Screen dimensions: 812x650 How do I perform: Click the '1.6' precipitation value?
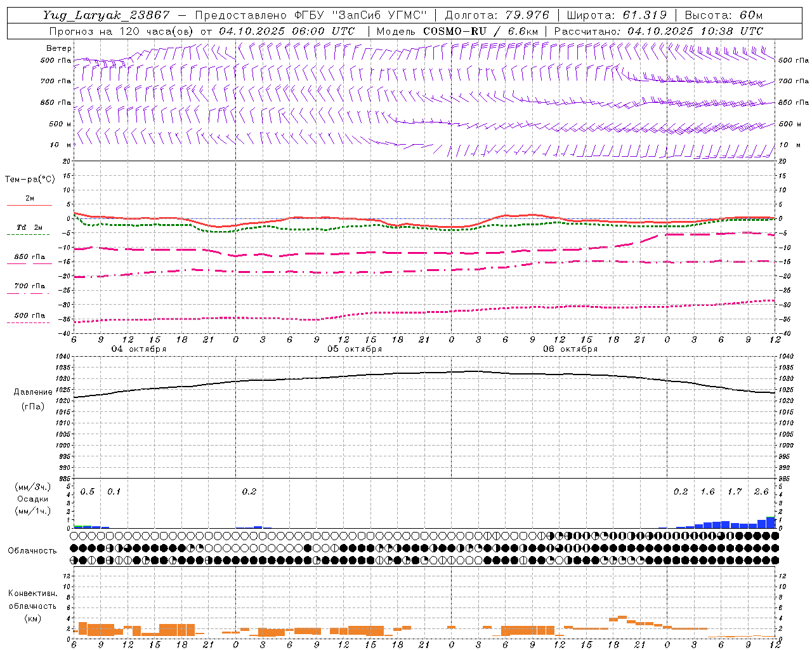pyautogui.click(x=707, y=491)
